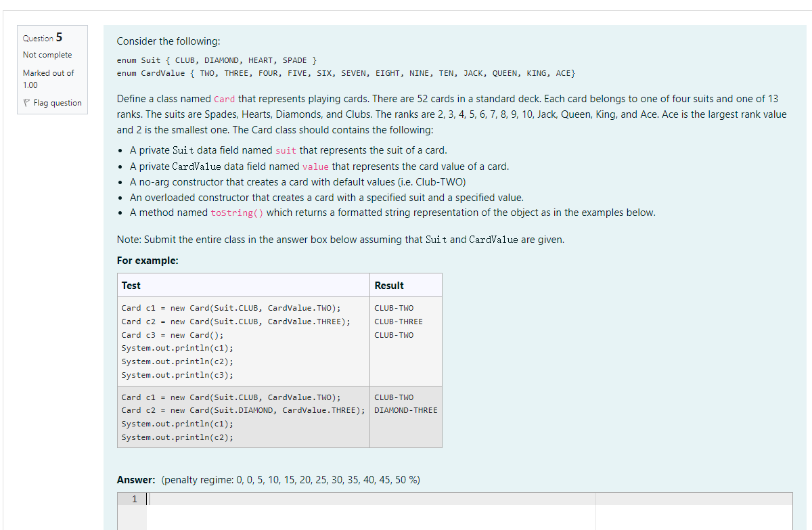The height and width of the screenshot is (530, 812).
Task: Click line number 1 in the editor gutter
Action: click(x=133, y=499)
